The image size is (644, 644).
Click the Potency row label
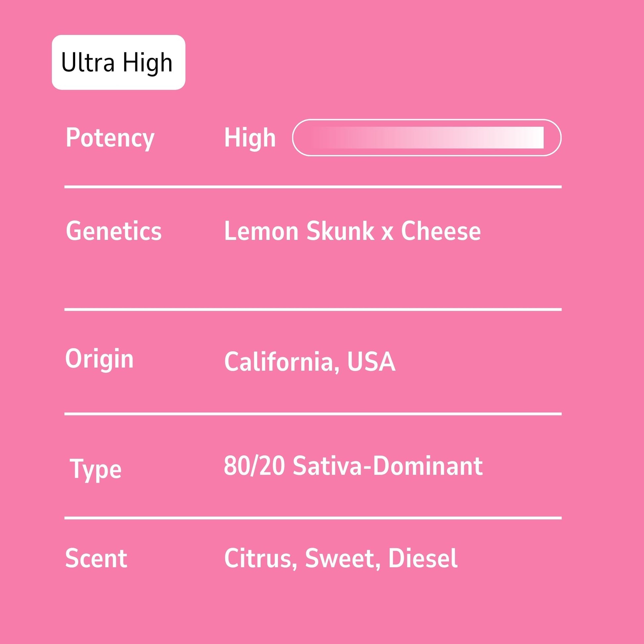click(x=110, y=138)
